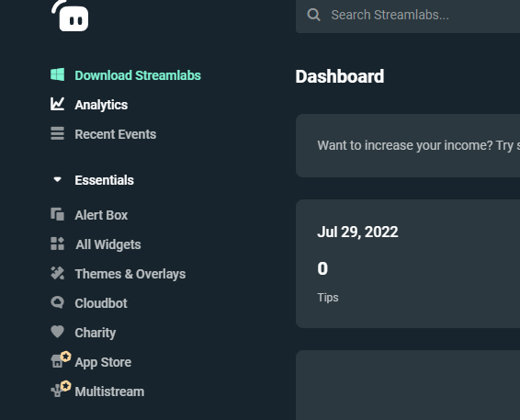Screen dimensions: 520x420
Task: Focus the Search Streamlabs field
Action: pos(408,16)
